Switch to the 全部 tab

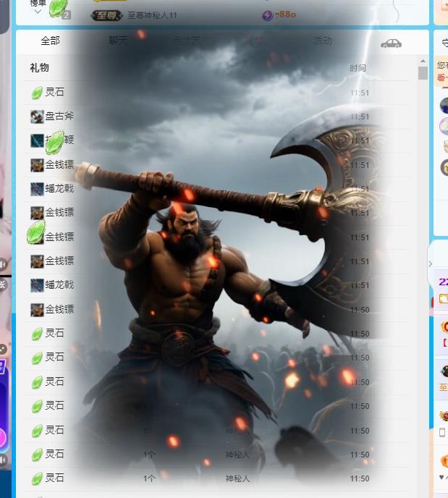pos(50,41)
